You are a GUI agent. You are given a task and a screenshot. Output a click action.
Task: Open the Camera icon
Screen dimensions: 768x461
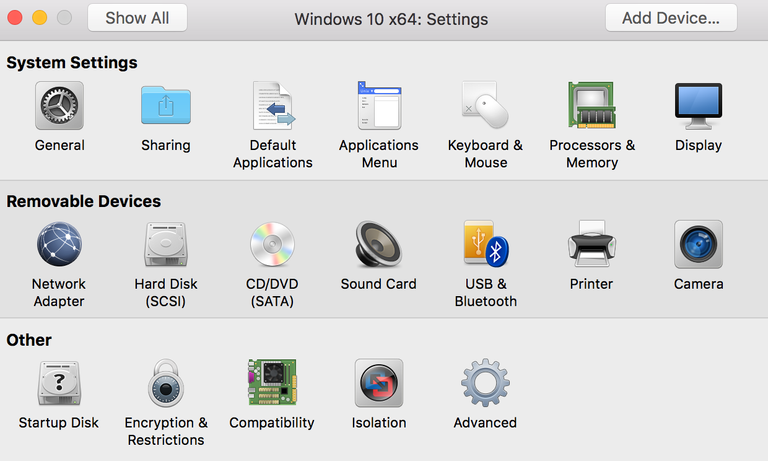tap(698, 244)
